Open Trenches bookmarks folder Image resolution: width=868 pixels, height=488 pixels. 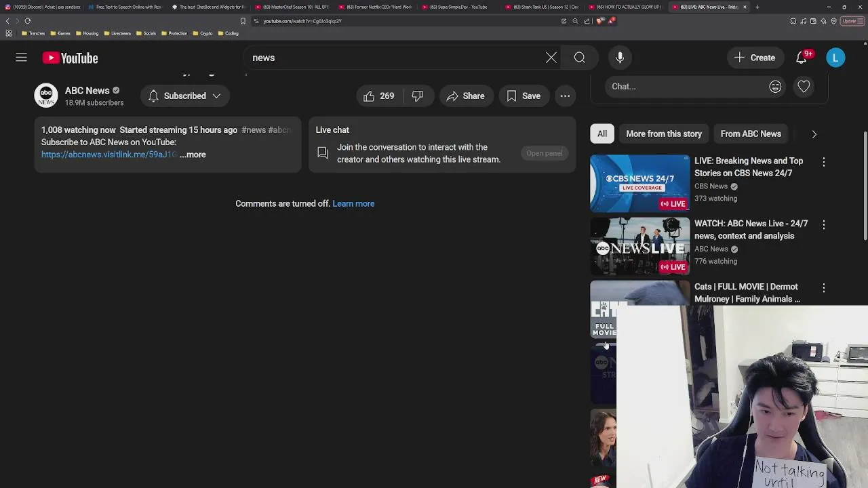click(34, 33)
